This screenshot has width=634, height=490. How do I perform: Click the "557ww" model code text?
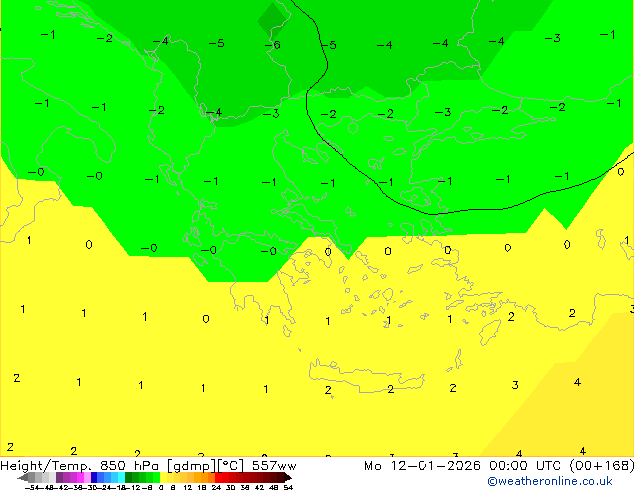(274, 466)
